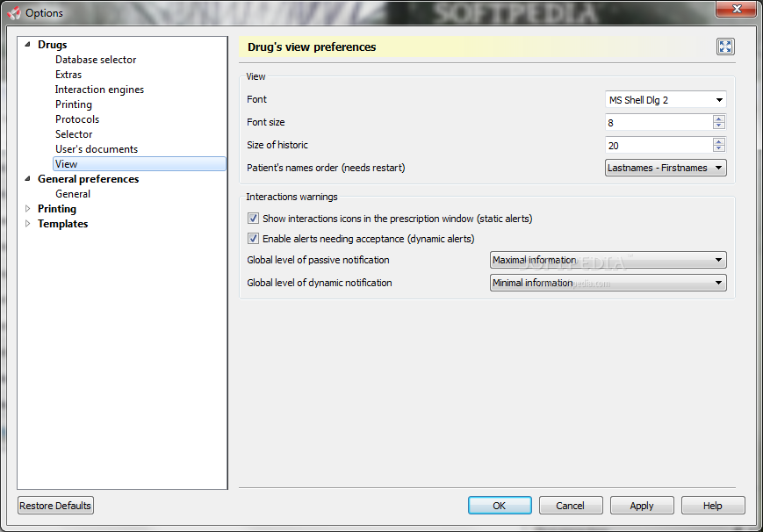Viewport: 763px width, 532px height.
Task: Disable alerts needing acceptance (dynamic alerts) checkbox
Action: [x=253, y=239]
